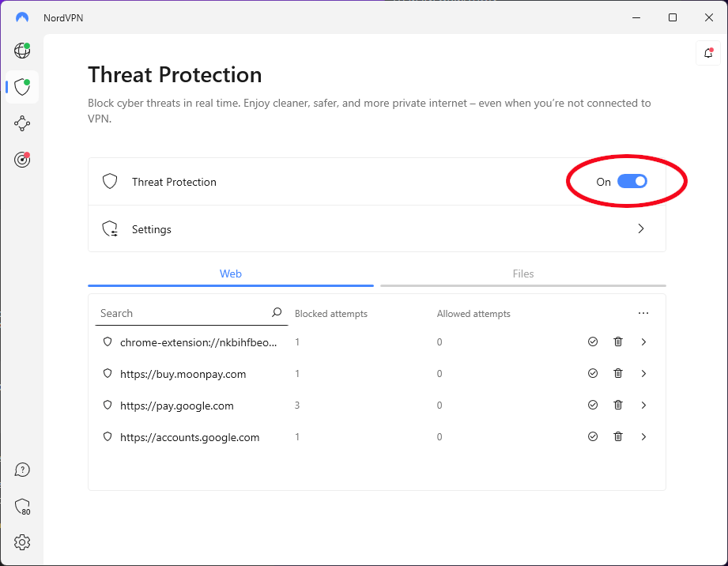Delete the pay.google.com entry
This screenshot has width=728, height=566.
(618, 405)
